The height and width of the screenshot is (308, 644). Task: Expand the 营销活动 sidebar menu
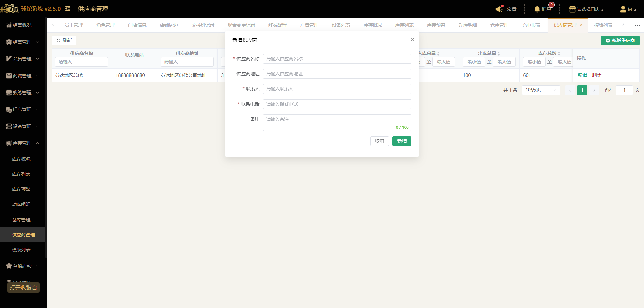click(22, 266)
